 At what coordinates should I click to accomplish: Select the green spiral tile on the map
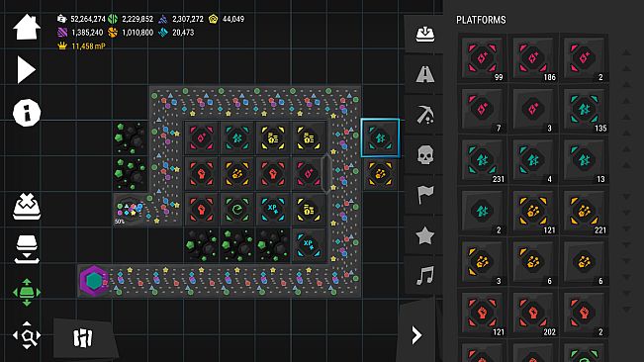[237, 210]
